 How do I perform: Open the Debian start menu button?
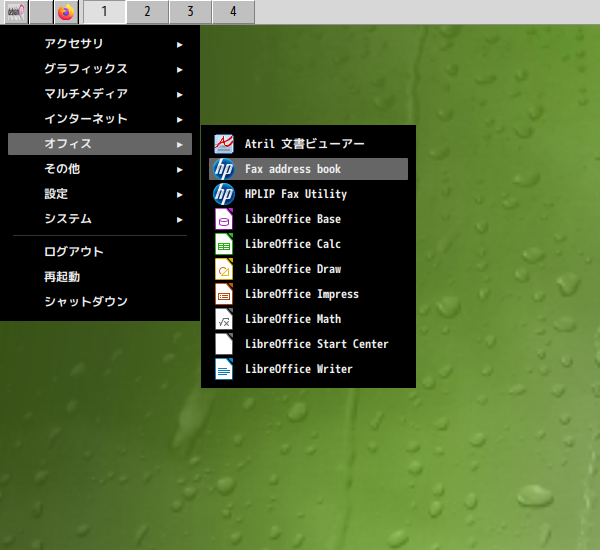tap(16, 12)
